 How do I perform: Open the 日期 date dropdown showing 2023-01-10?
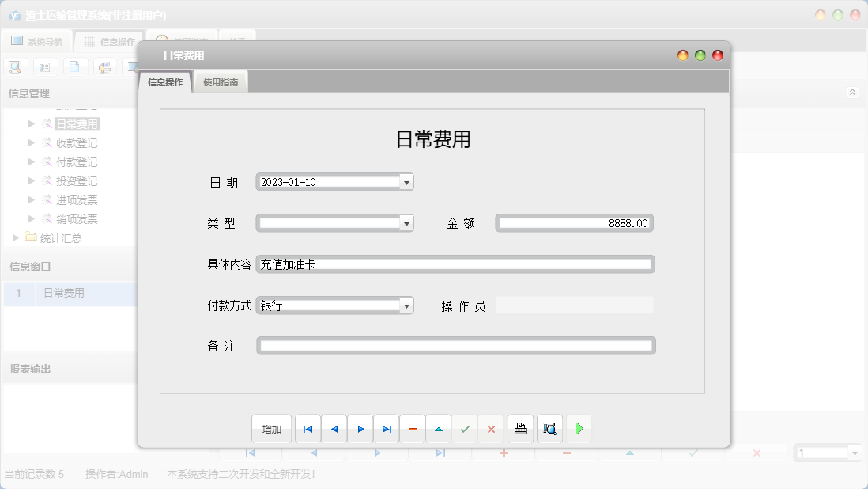(406, 181)
